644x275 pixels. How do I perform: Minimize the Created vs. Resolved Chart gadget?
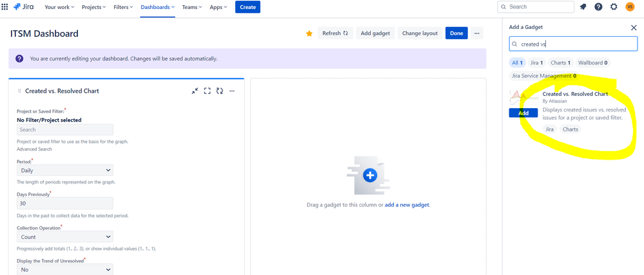coord(195,91)
